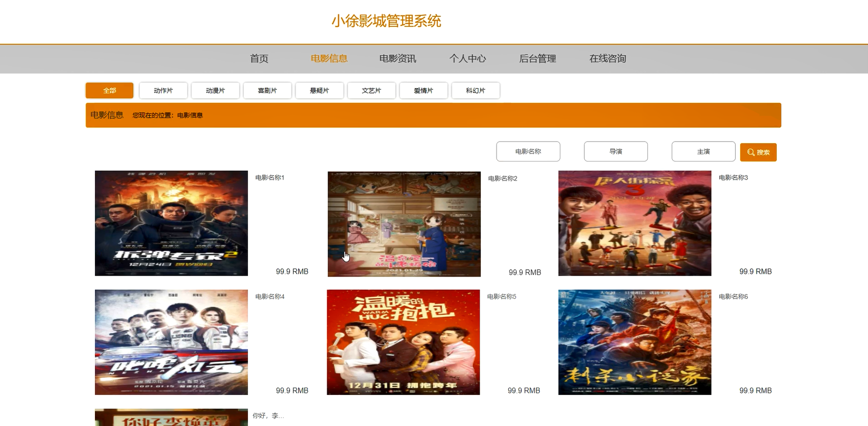This screenshot has width=868, height=426.
Task: Open the 首页 navigation tab
Action: click(259, 59)
